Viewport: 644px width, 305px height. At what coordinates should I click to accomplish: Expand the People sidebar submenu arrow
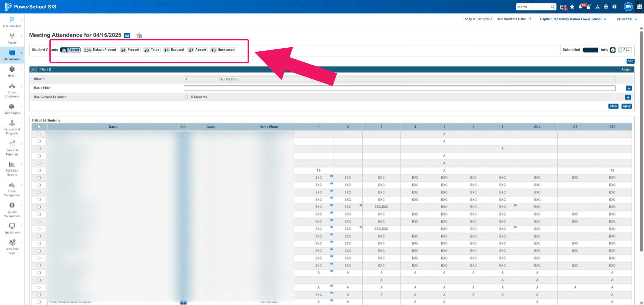21,36
